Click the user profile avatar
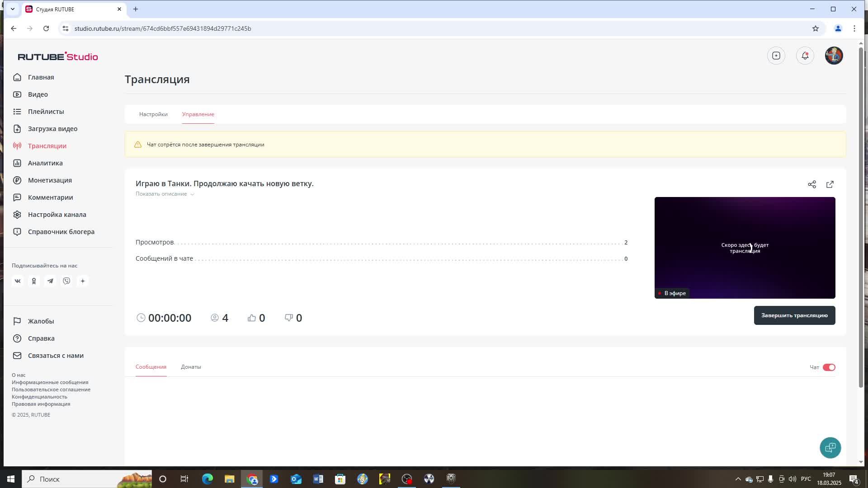Image resolution: width=868 pixels, height=488 pixels. tap(834, 56)
